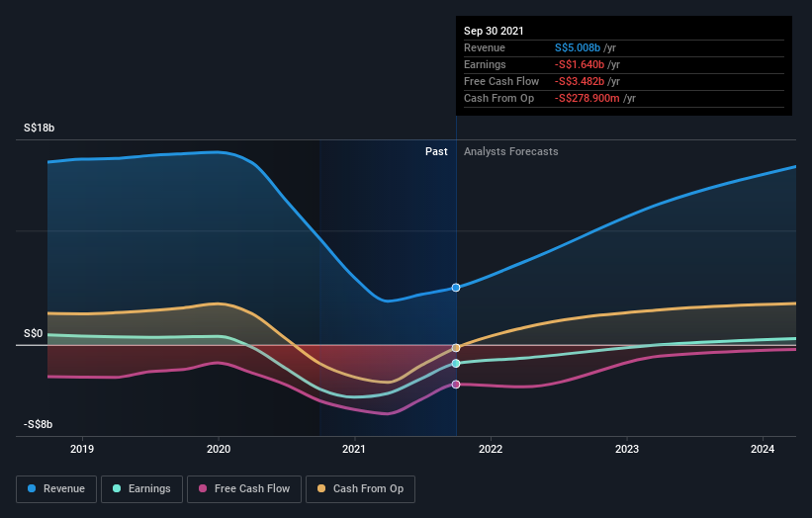
Task: Click the 2022 x-axis label
Action: coord(491,449)
